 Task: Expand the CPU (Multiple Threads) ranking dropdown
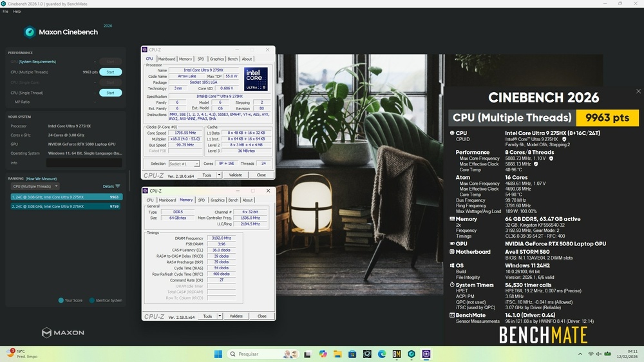click(x=35, y=186)
